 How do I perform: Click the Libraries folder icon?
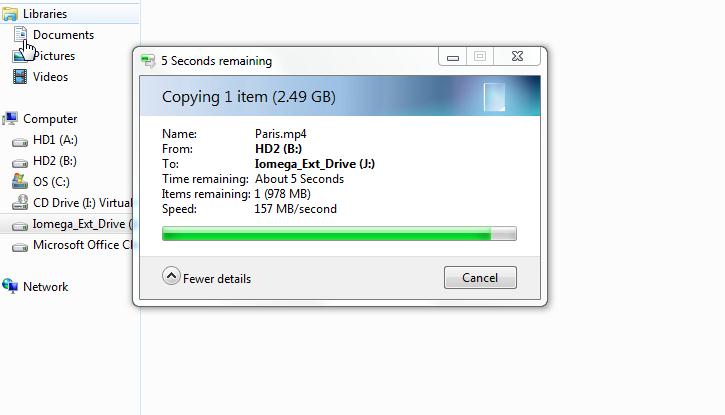coord(10,14)
